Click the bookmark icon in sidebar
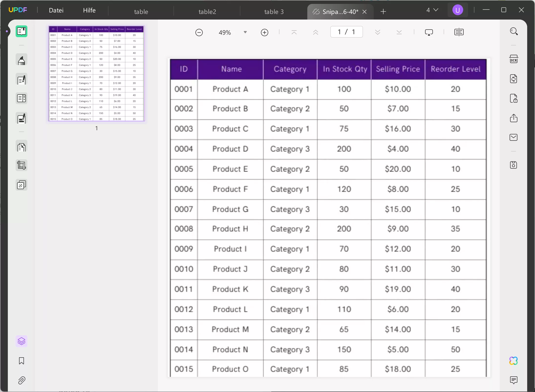The image size is (535, 392). pos(21,361)
